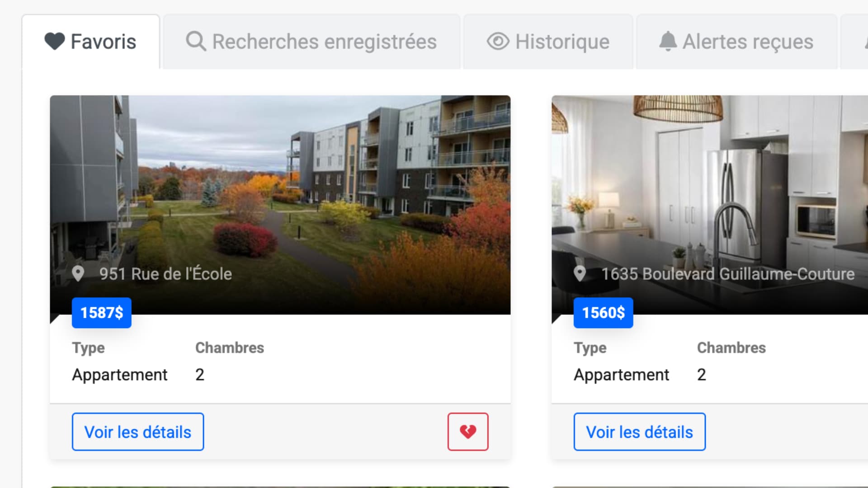Viewport: 868px width, 488px height.
Task: Go to Alertes reçues tab
Action: click(x=736, y=42)
